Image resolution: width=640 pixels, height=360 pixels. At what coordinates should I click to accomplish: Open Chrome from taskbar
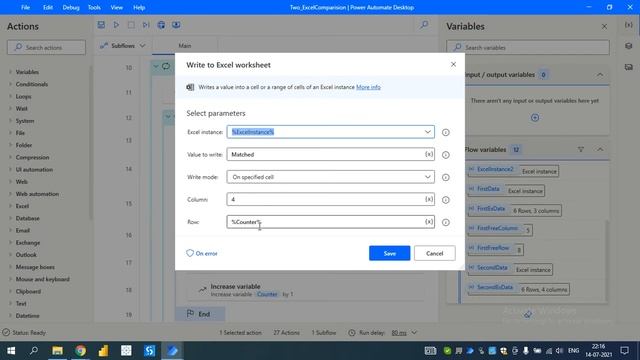tap(80, 351)
